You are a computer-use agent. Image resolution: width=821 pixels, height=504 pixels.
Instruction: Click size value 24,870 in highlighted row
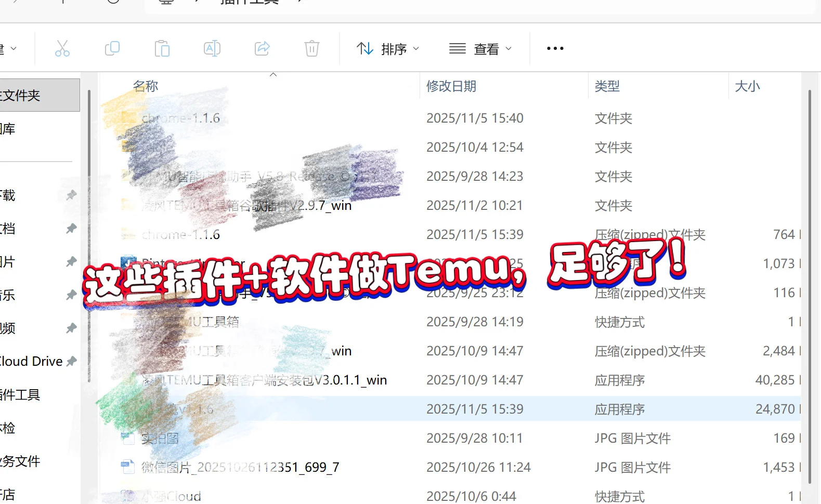pos(775,409)
